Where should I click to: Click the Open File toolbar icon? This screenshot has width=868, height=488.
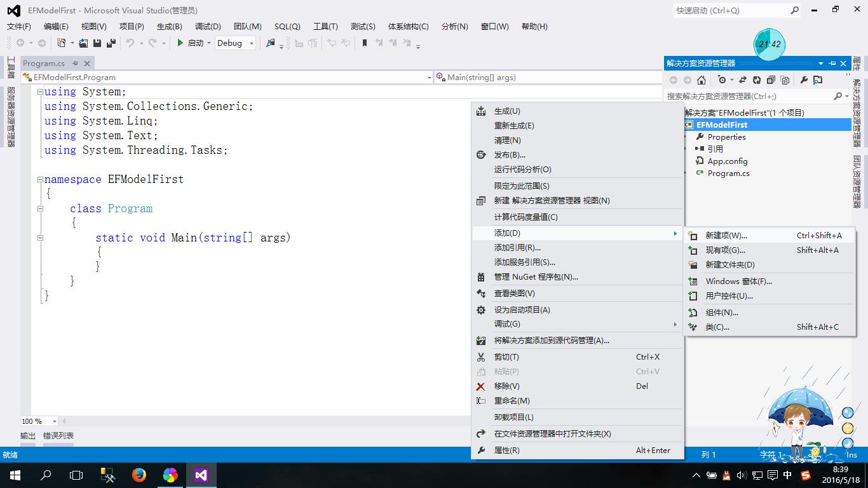pos(83,43)
